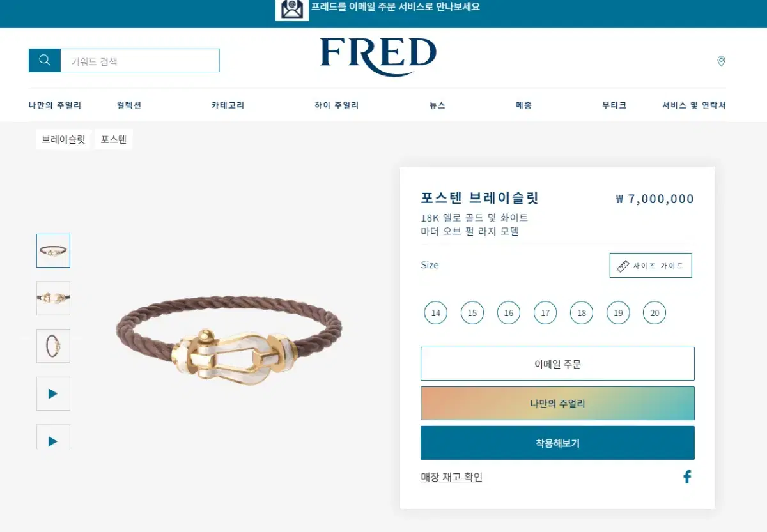Click the FRED logo
Screen dimensions: 767x532
point(378,56)
